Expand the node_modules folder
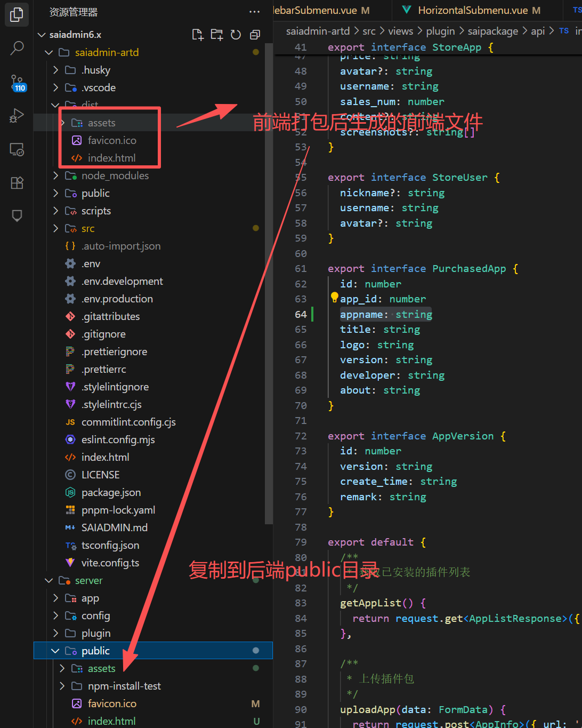 (115, 175)
